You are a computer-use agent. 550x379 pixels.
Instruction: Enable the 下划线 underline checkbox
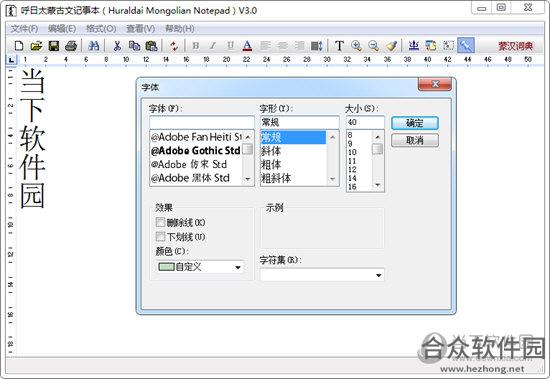tap(160, 237)
